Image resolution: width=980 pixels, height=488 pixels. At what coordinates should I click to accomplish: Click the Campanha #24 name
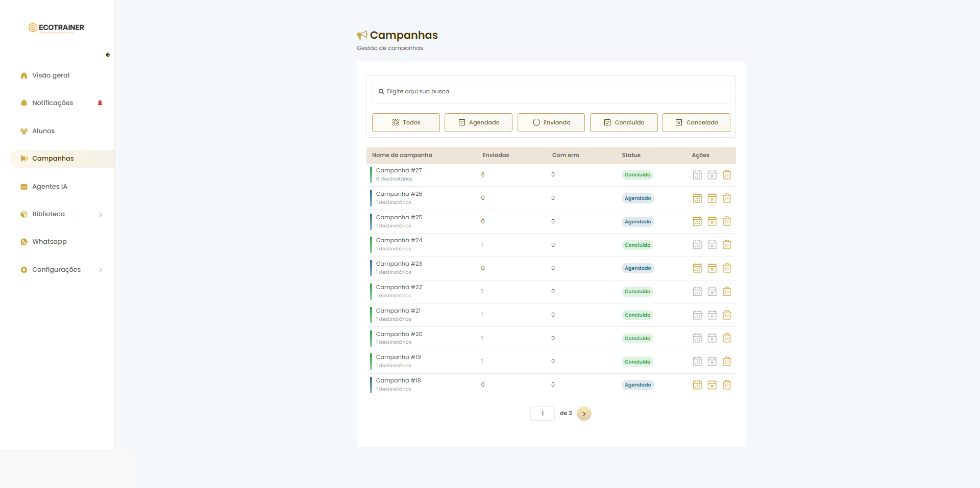[399, 241]
